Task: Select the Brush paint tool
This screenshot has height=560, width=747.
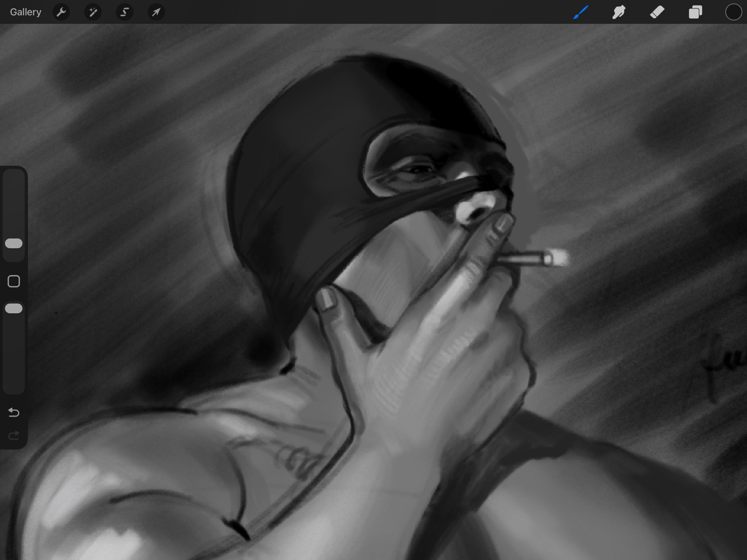Action: tap(581, 12)
